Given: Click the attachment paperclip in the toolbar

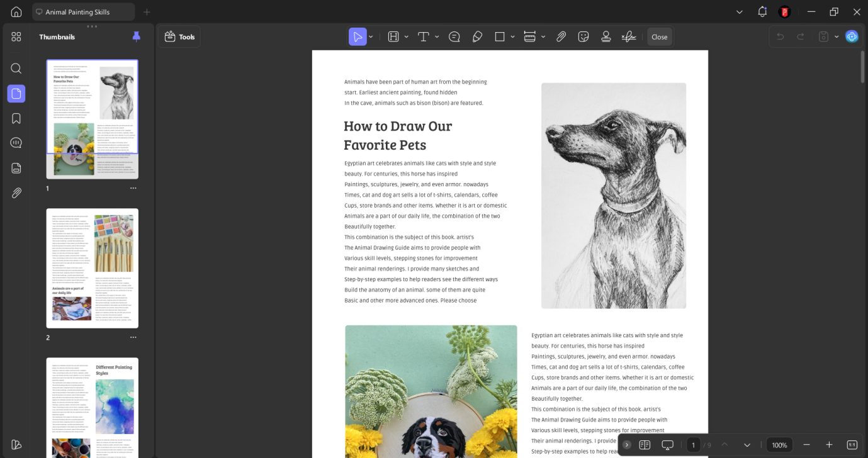Looking at the screenshot, I should click(x=561, y=37).
